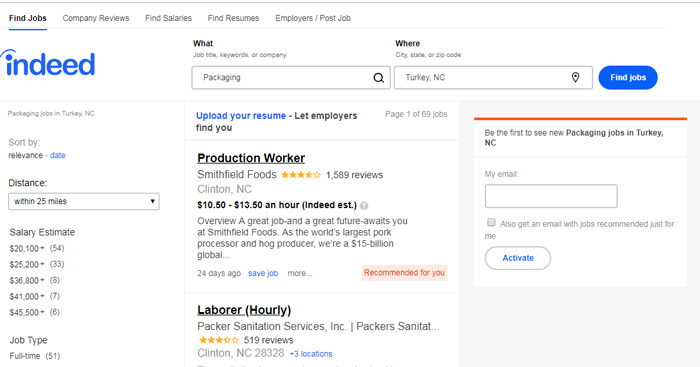This screenshot has height=367, width=700.
Task: Open the Distance within 25 miles dropdown
Action: click(x=84, y=201)
